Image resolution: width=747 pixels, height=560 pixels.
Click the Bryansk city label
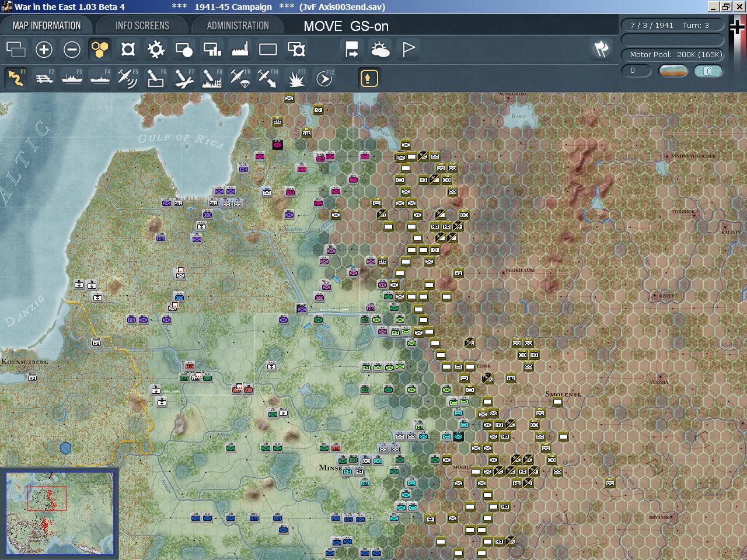[660, 517]
